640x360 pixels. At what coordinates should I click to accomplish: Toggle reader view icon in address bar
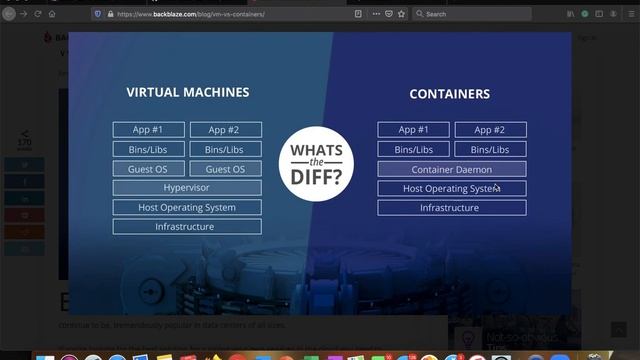(x=358, y=14)
